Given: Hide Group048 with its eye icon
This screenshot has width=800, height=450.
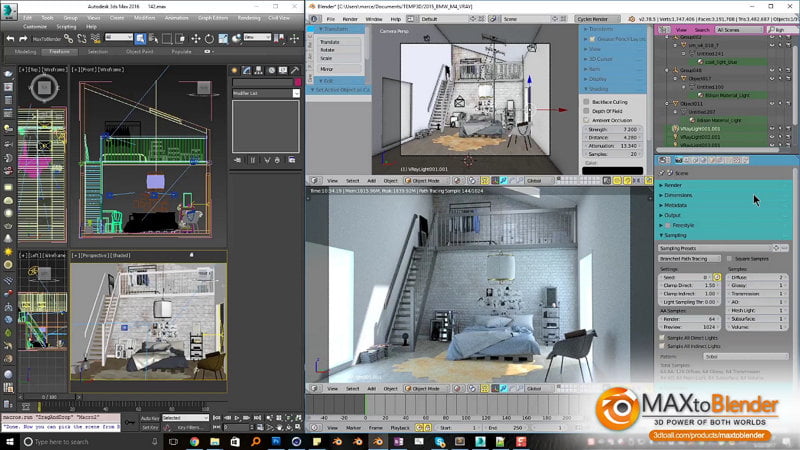Looking at the screenshot, I should click(772, 70).
